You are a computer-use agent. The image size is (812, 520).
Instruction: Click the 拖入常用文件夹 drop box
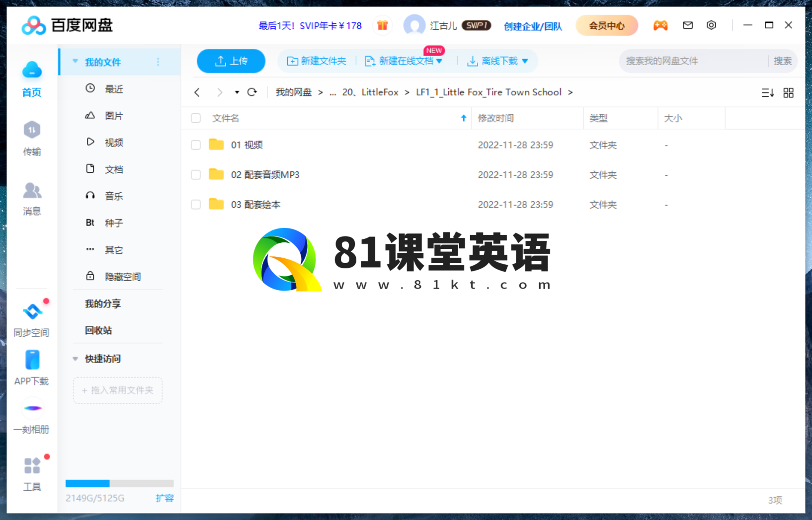point(118,390)
